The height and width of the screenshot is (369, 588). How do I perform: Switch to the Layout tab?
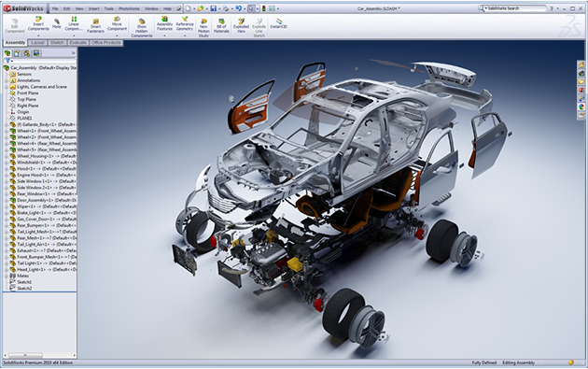tap(37, 43)
